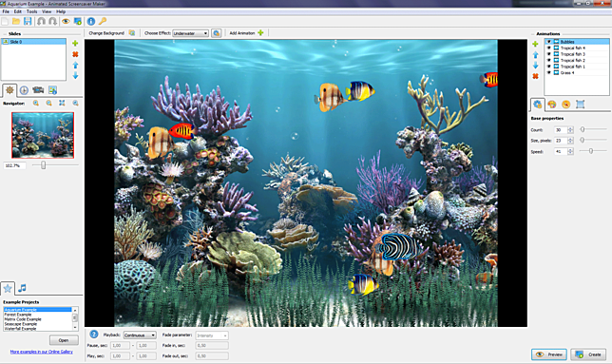Switch to the picture info tab
This screenshot has height=364, width=612.
coord(52,90)
